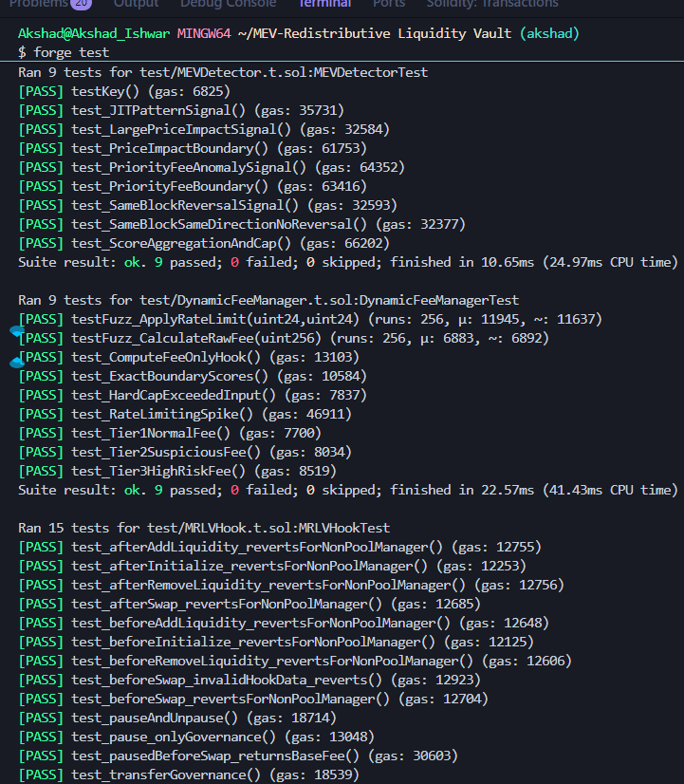Viewport: 684px width, 784px height.
Task: Click 'test_beforeSwap_invalidHookData_reverts()' test name
Action: [227, 681]
